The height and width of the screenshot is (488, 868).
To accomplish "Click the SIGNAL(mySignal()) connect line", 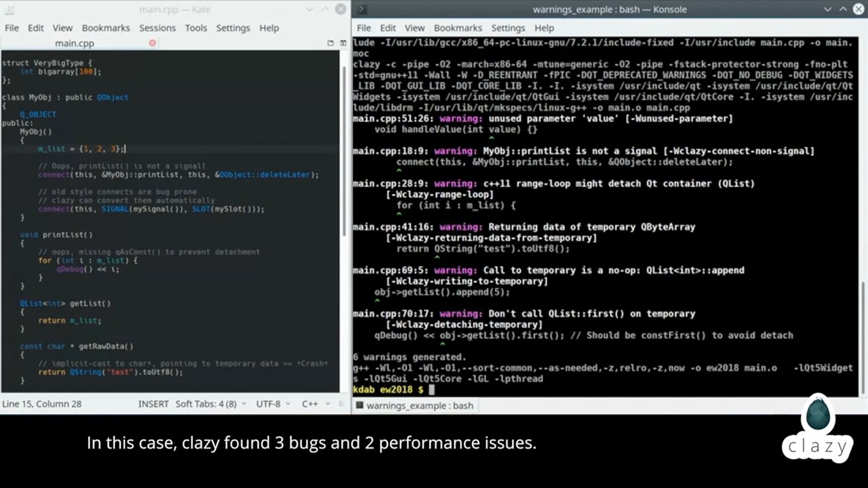I will [x=151, y=209].
